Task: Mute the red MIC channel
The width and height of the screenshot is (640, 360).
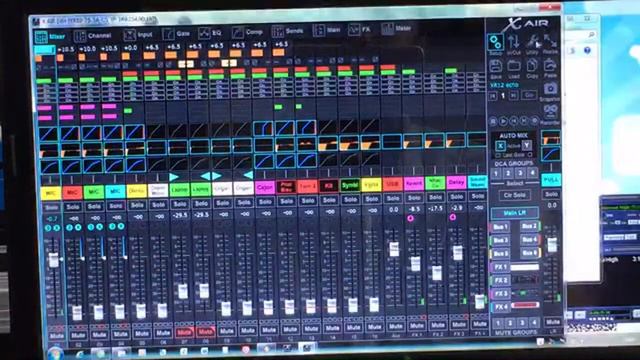Action: tap(78, 336)
